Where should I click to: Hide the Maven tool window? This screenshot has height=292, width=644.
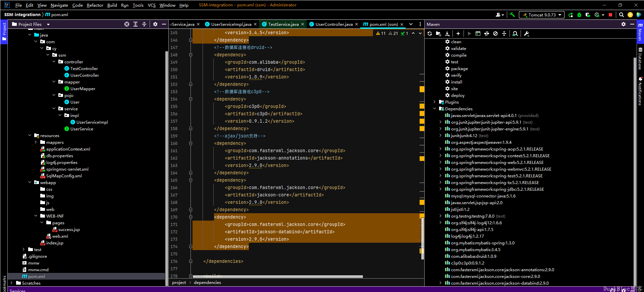pyautogui.click(x=632, y=24)
